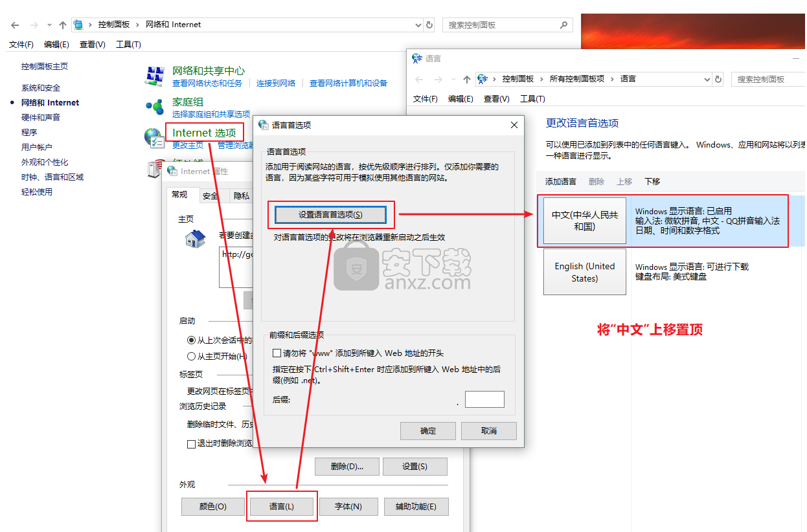Close the 语言首选项 dialog

pyautogui.click(x=514, y=125)
